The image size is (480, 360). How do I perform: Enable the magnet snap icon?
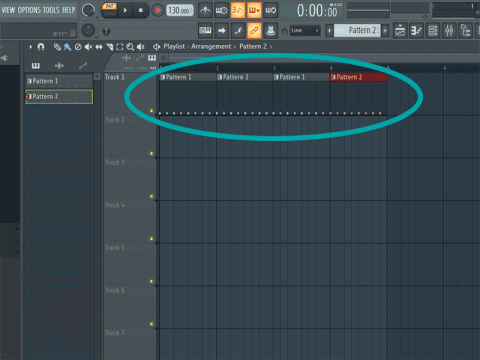click(41, 47)
